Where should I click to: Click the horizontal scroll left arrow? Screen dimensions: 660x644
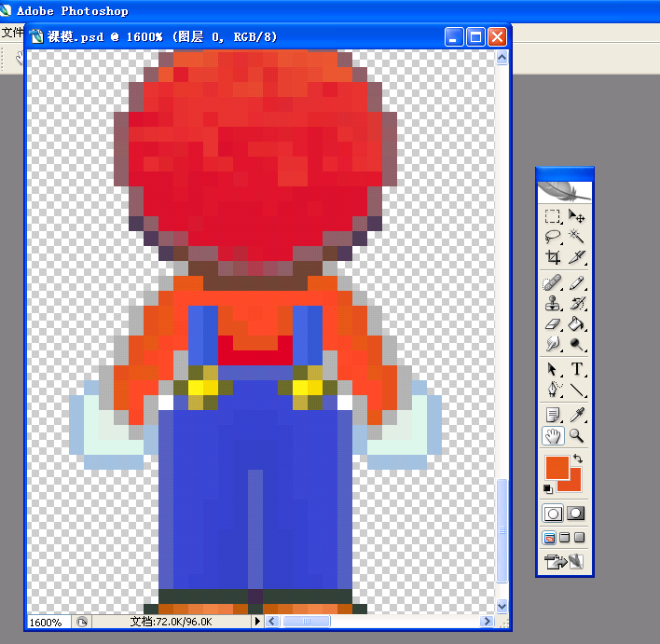[272, 622]
